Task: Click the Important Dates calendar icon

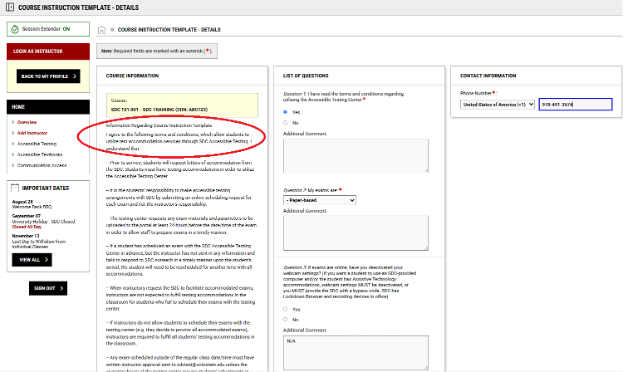Action: click(x=15, y=187)
